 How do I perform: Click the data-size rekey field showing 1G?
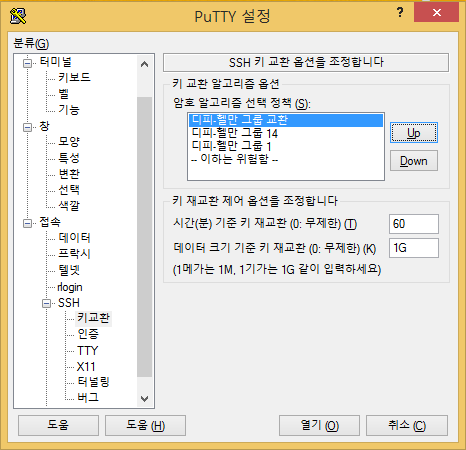click(414, 248)
